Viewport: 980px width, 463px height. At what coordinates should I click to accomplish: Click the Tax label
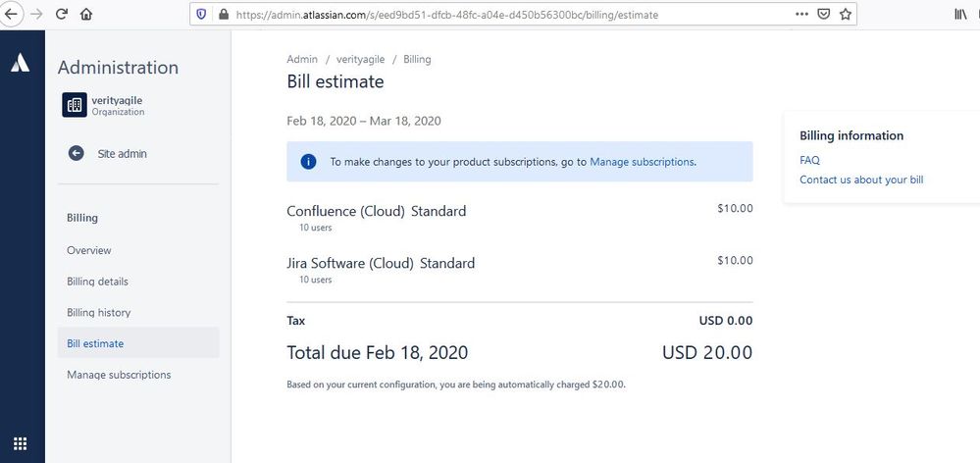pos(295,321)
